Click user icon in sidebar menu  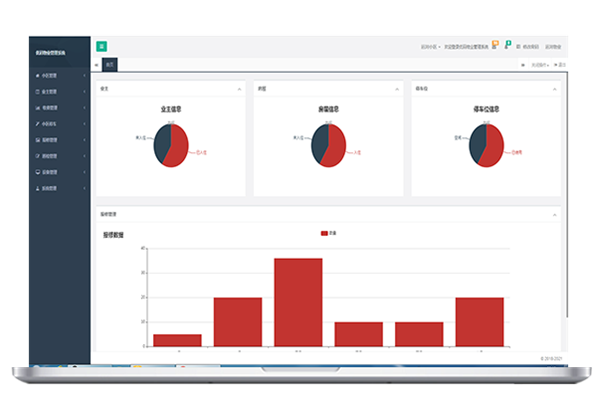[x=38, y=188]
